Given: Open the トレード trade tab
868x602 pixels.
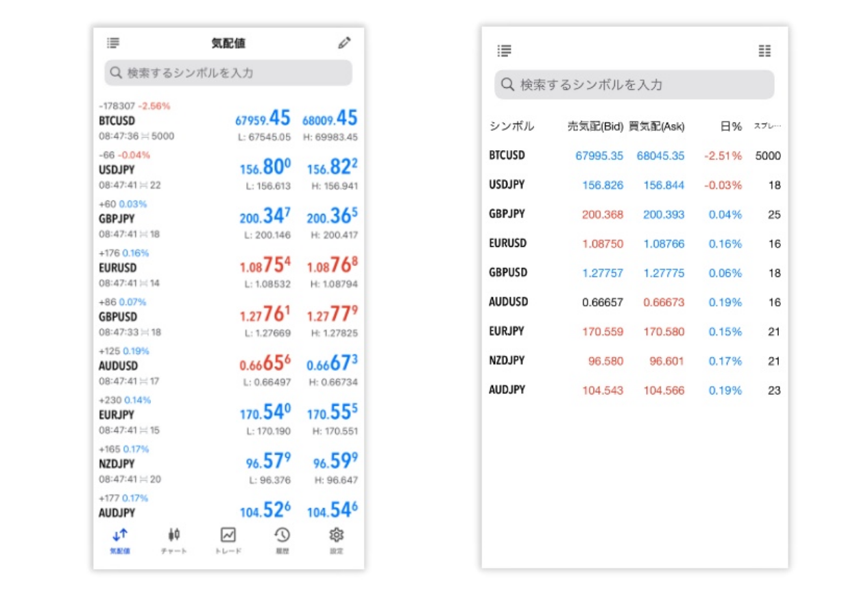Looking at the screenshot, I should (228, 540).
